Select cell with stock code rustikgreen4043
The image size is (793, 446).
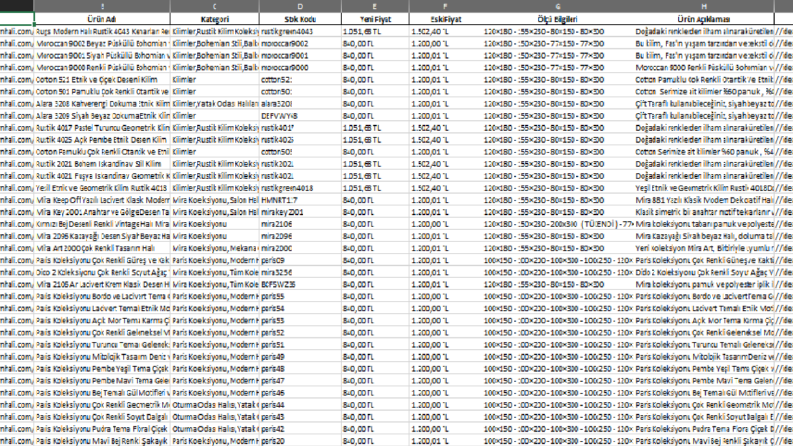coord(300,31)
